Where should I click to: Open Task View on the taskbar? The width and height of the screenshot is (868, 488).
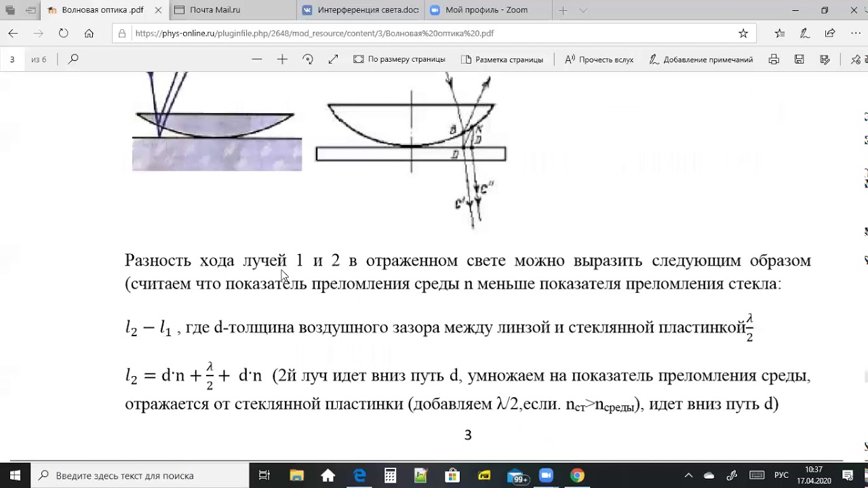click(264, 475)
